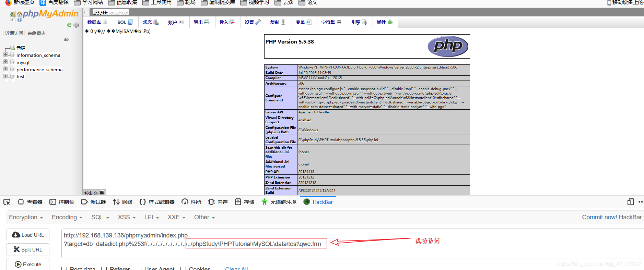The width and height of the screenshot is (644, 270).
Task: Open the HackBar XXE dropdown
Action: coord(176,217)
